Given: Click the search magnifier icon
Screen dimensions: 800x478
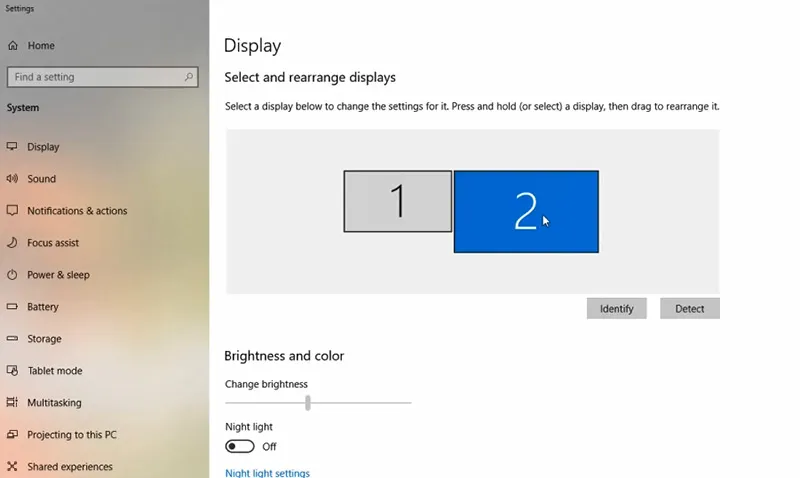Looking at the screenshot, I should tap(188, 77).
